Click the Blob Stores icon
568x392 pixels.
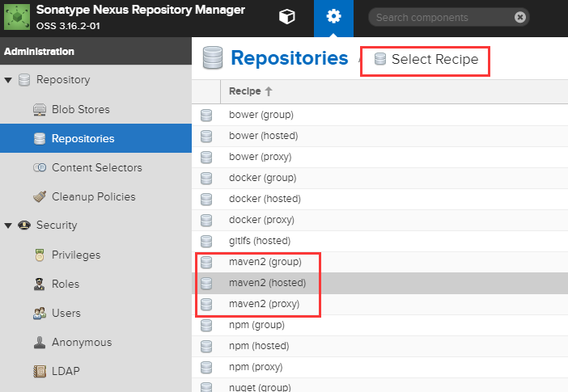[40, 109]
